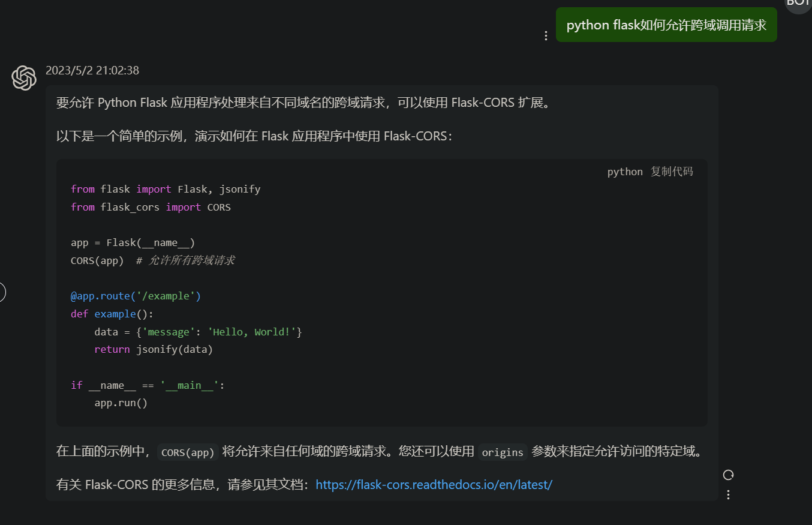This screenshot has width=812, height=525.
Task: Select the green user message bubble
Action: 666,25
